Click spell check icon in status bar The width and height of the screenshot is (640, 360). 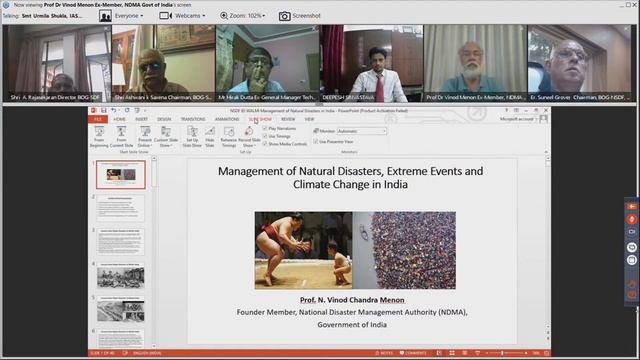(125, 353)
